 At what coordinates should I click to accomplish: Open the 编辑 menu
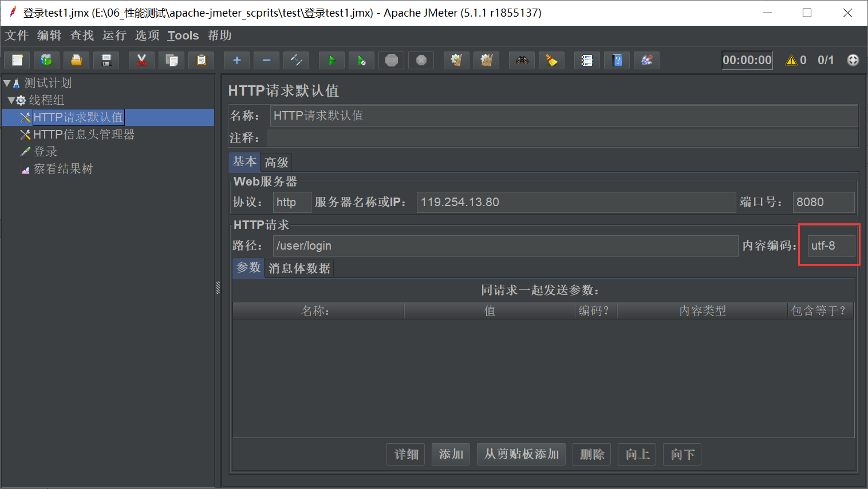tap(49, 36)
